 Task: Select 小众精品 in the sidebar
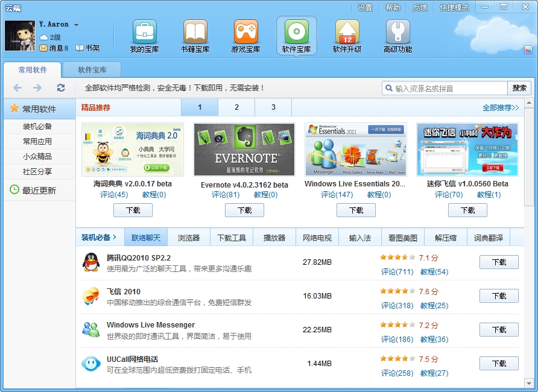[x=37, y=156]
